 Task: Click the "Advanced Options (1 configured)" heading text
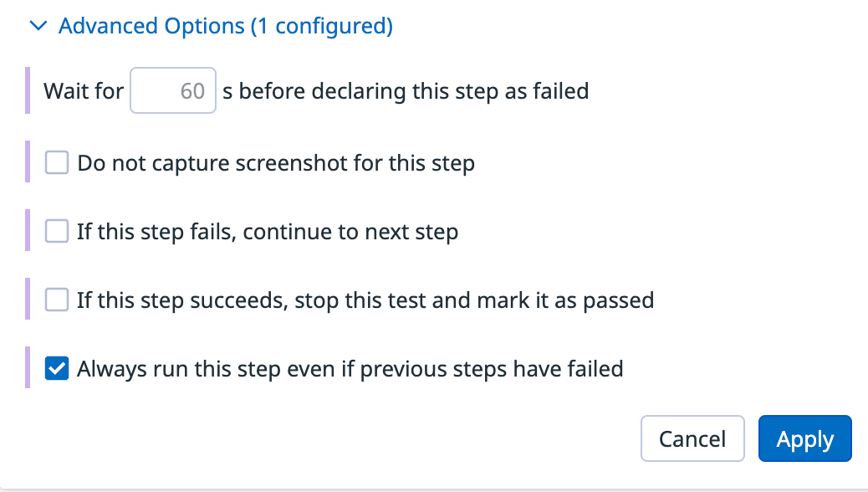226,27
